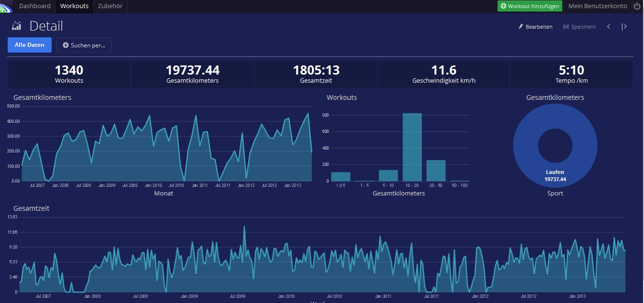Click the 5 - 10 km histogram bar
The image size is (644, 303).
pos(388,175)
